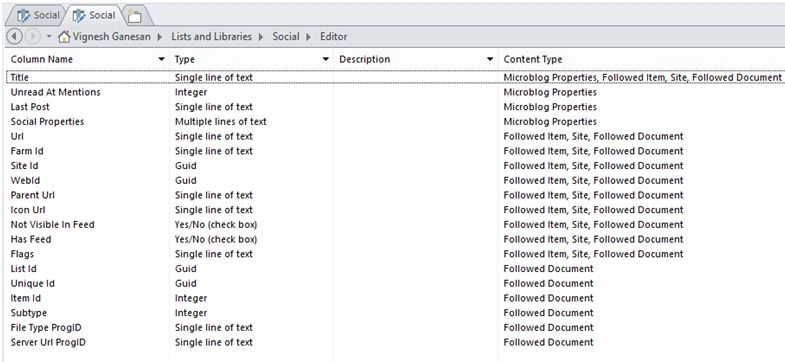
Task: Select the Last Post column
Action: 30,107
